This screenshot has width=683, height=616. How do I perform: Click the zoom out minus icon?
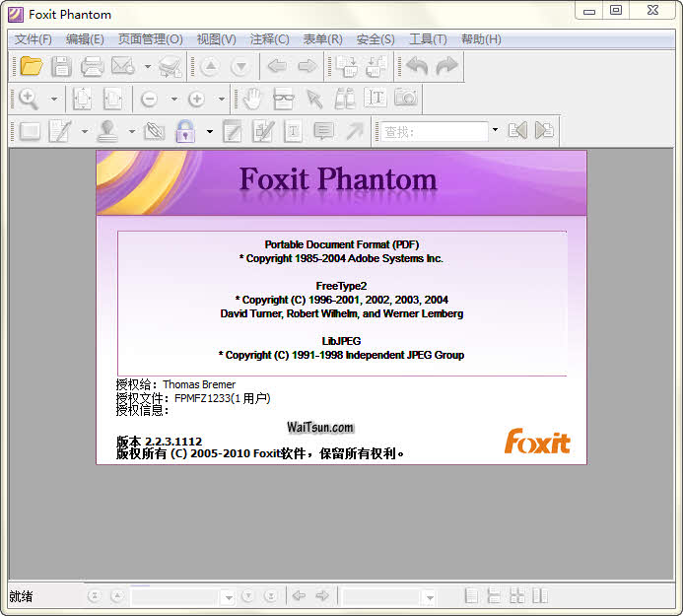coord(150,99)
